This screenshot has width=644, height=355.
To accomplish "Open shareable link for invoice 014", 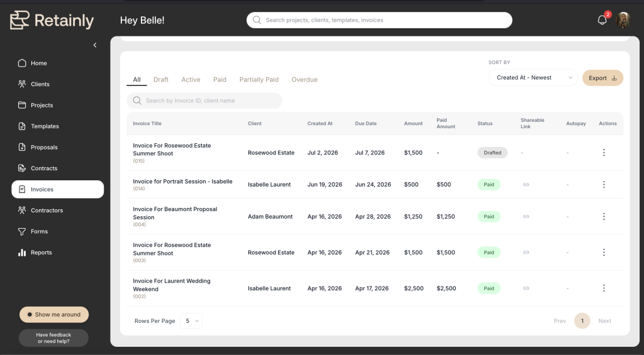I will [526, 185].
